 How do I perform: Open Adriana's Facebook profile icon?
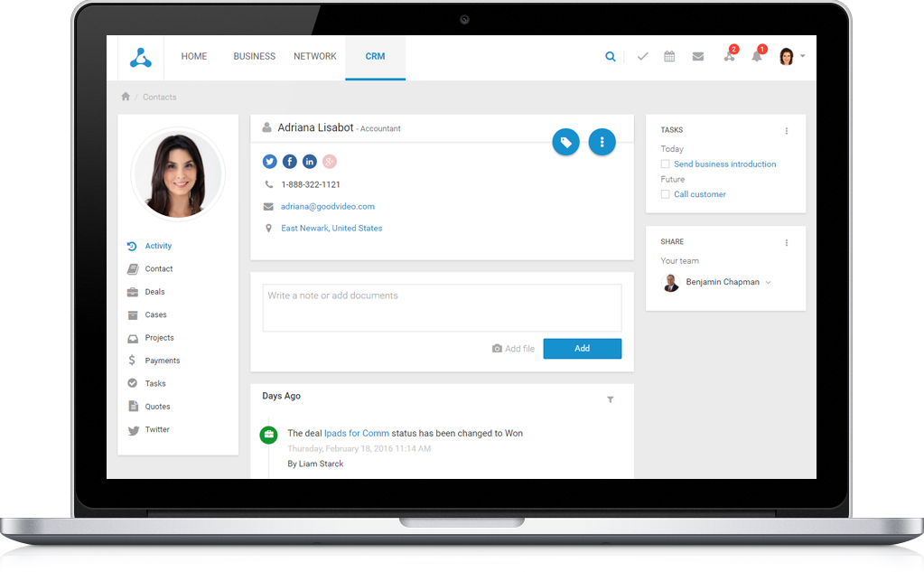(289, 162)
